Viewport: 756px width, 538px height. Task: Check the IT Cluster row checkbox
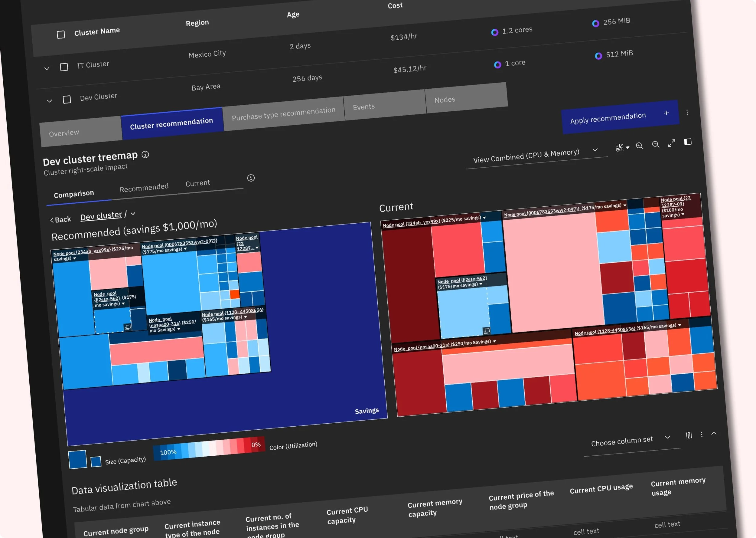coord(64,67)
